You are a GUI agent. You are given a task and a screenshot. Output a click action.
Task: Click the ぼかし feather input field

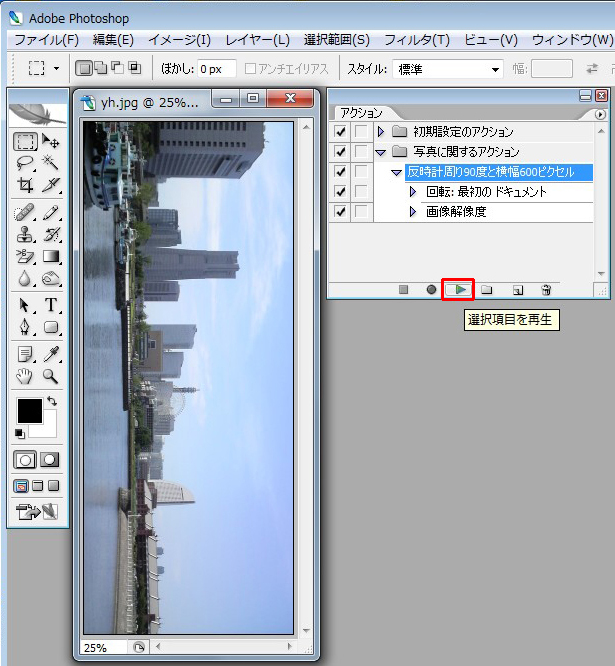216,69
